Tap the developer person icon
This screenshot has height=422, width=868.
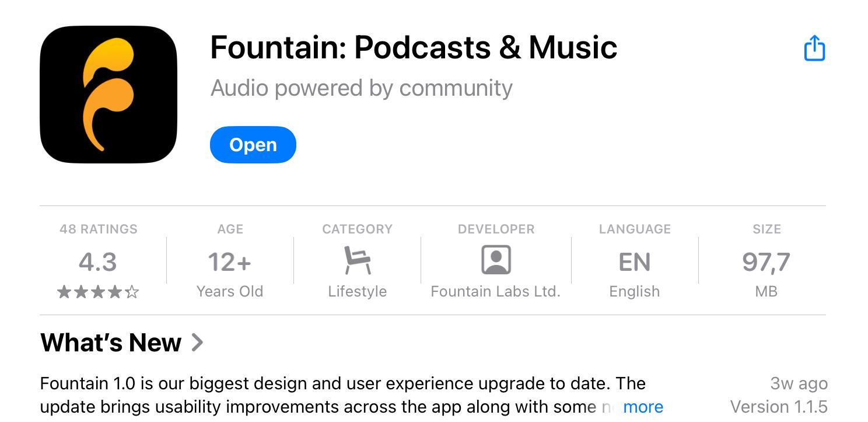496,260
